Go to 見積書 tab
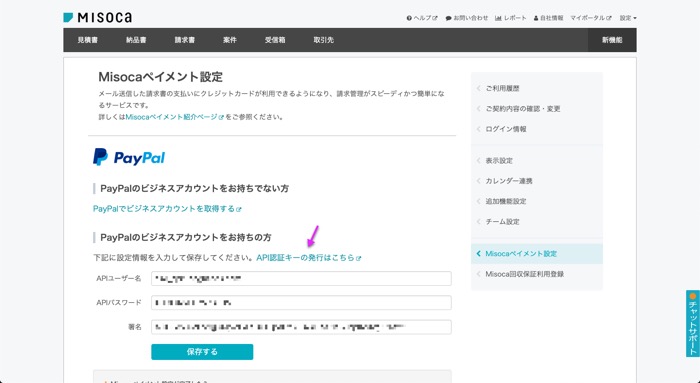 pos(88,40)
